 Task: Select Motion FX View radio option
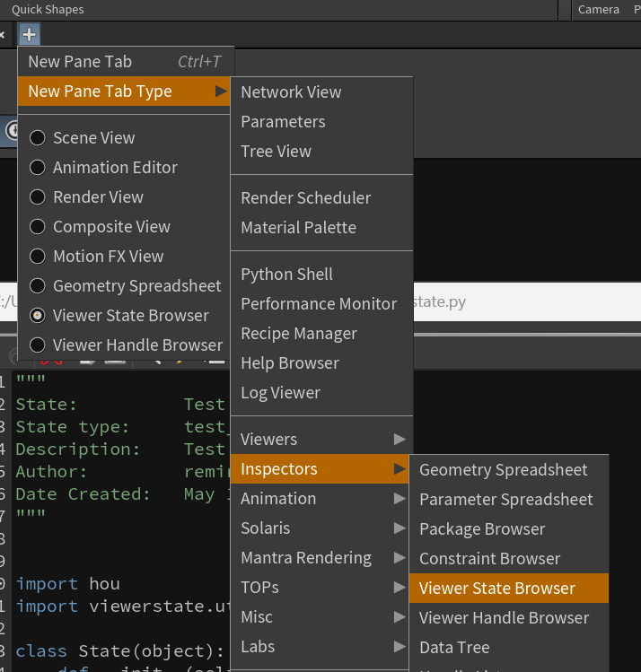pos(125,257)
